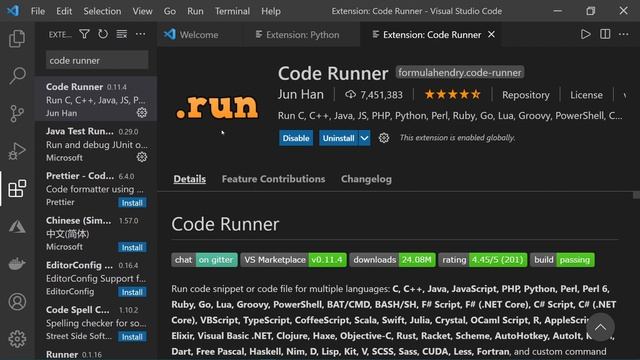Click the VS Code logo icon
The height and width of the screenshot is (360, 640).
(13, 11)
